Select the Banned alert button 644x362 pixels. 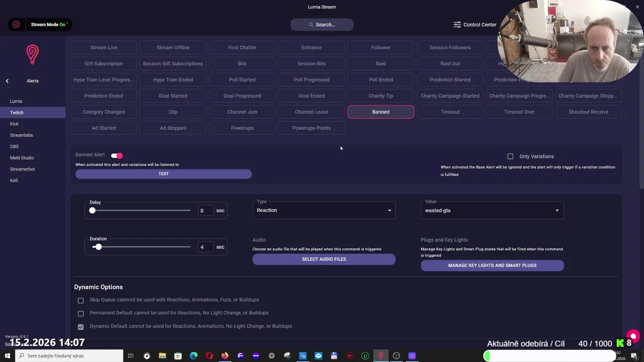[381, 112]
